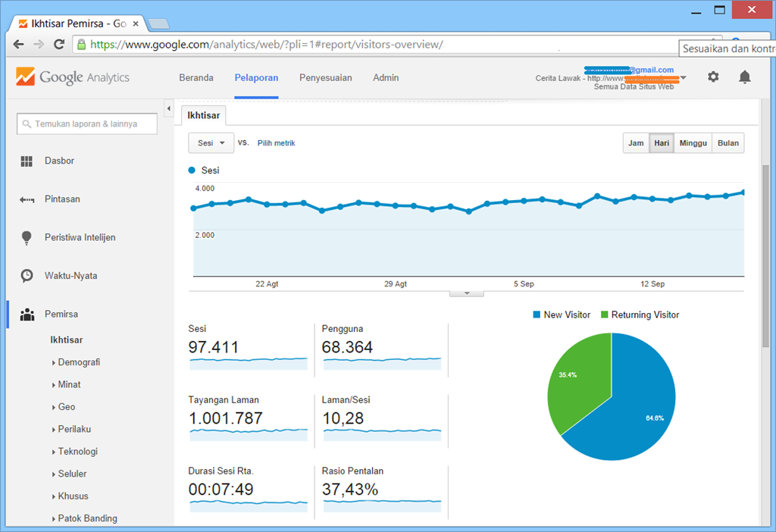
Task: Go to the Pelaporan tab
Action: (256, 78)
